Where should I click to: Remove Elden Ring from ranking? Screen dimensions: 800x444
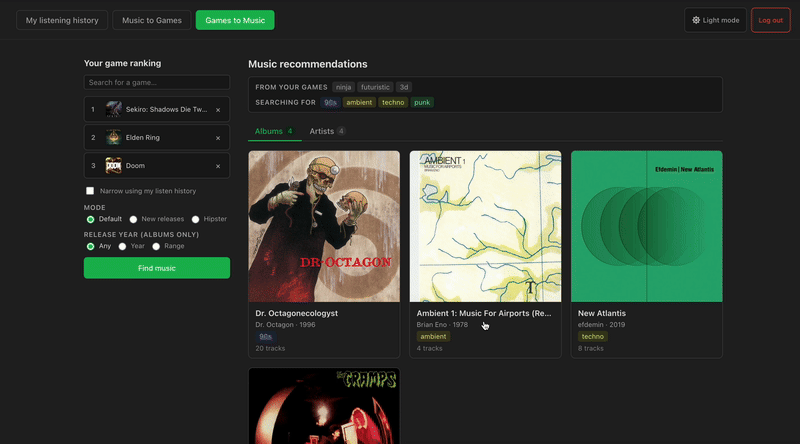218,138
